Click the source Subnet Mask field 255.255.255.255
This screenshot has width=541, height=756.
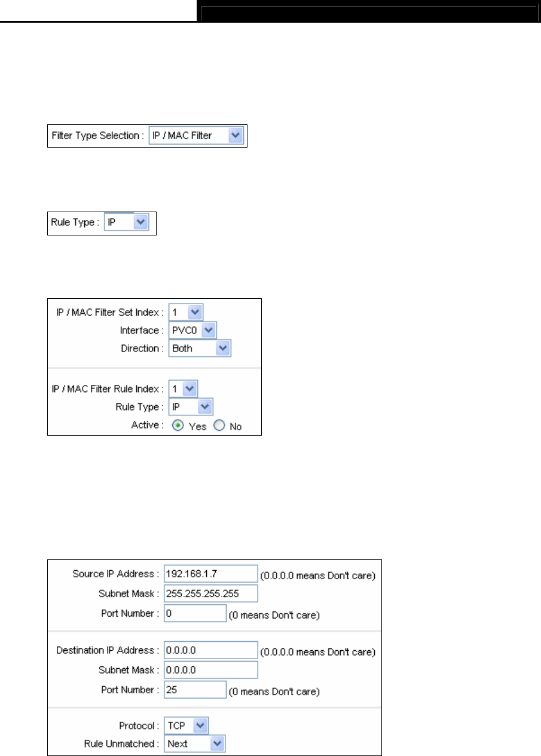210,593
